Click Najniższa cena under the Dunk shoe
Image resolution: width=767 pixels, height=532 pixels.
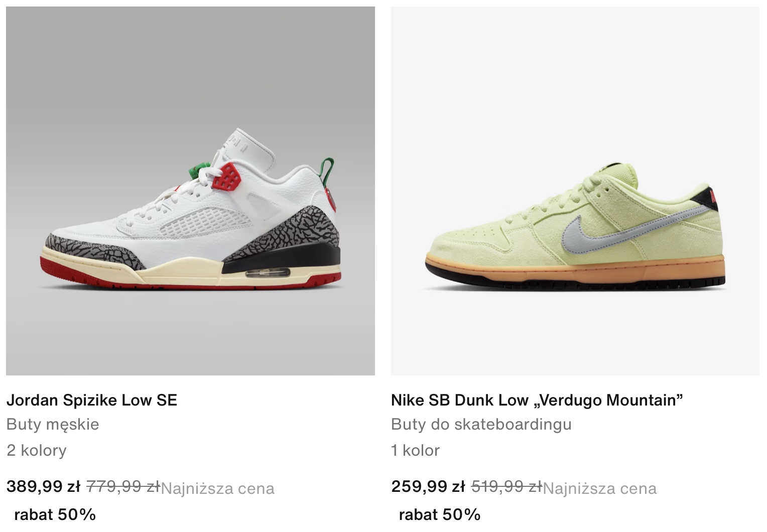tap(600, 488)
